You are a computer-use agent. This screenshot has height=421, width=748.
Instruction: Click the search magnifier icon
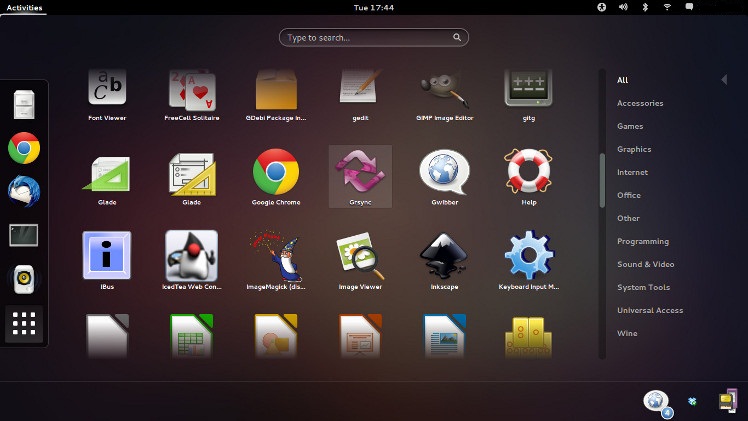pyautogui.click(x=457, y=37)
